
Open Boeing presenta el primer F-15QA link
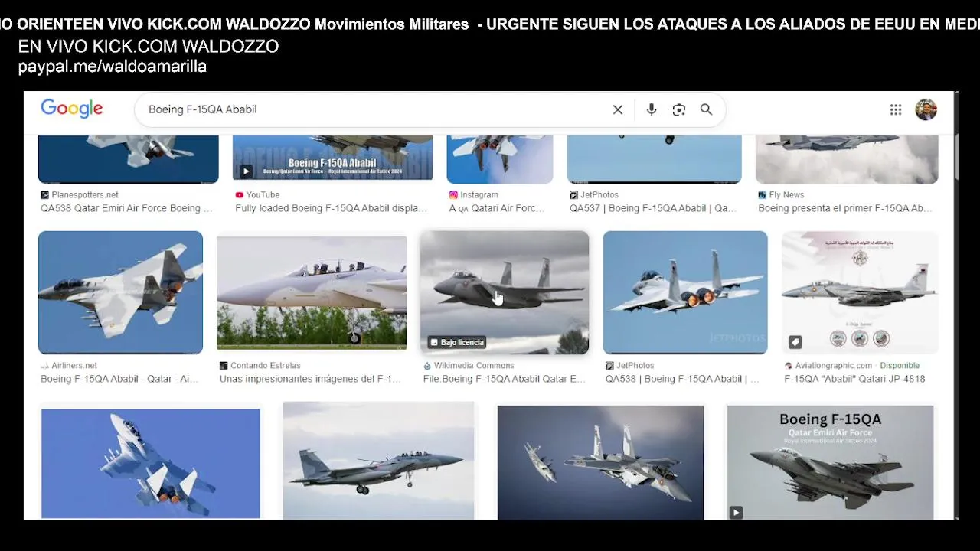(845, 208)
